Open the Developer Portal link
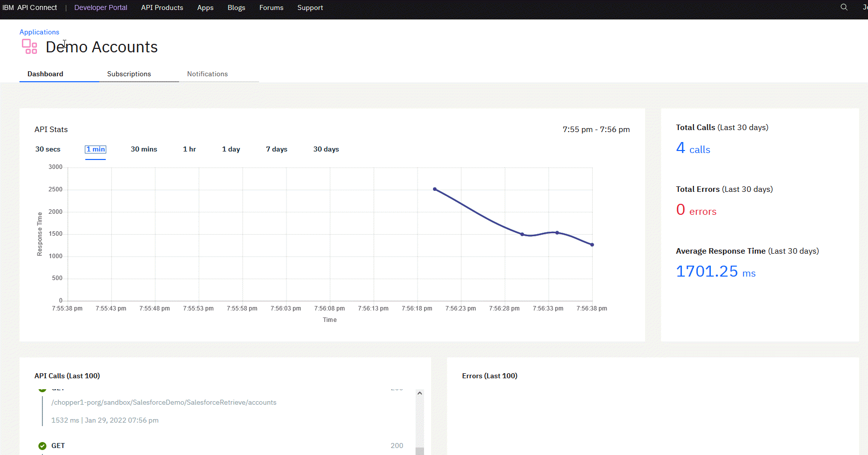 pyautogui.click(x=101, y=7)
